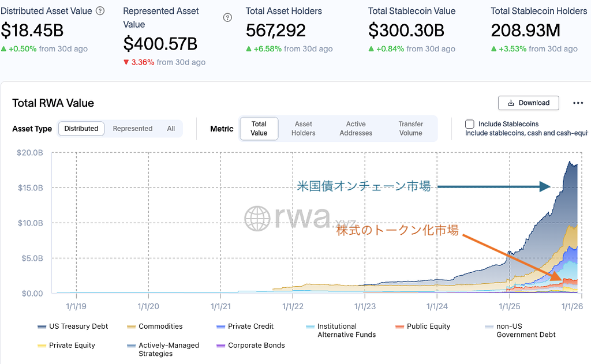Switch metric to Asset Holders

(x=304, y=129)
